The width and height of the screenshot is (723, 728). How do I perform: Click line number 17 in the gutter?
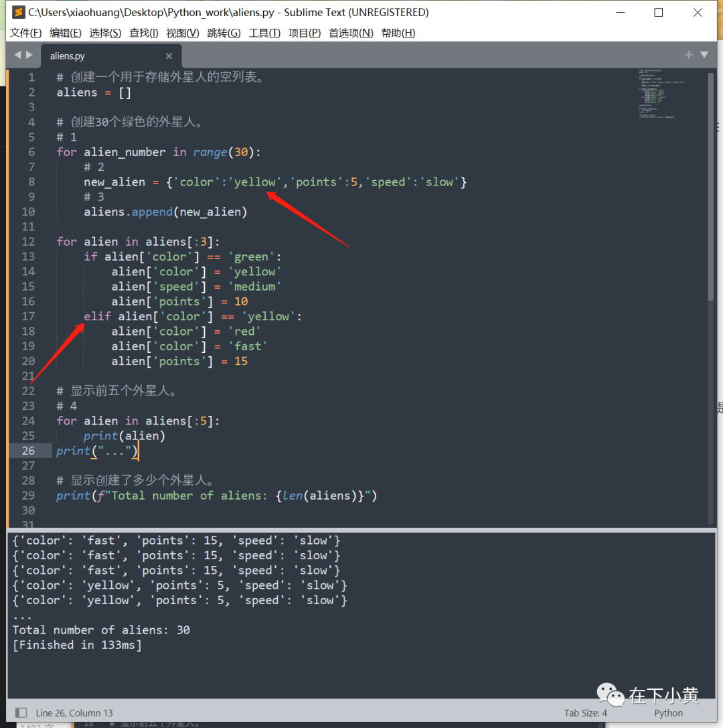pyautogui.click(x=28, y=316)
